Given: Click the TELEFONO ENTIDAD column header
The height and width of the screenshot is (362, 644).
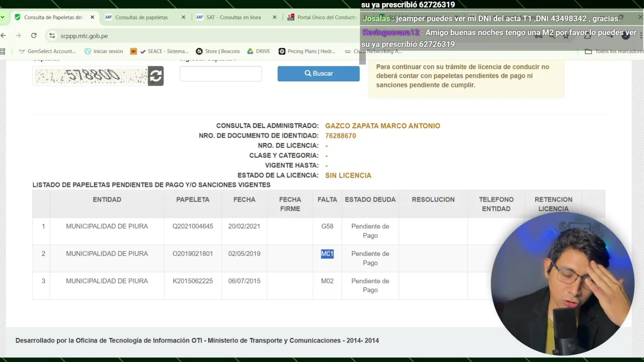Looking at the screenshot, I should (x=496, y=204).
